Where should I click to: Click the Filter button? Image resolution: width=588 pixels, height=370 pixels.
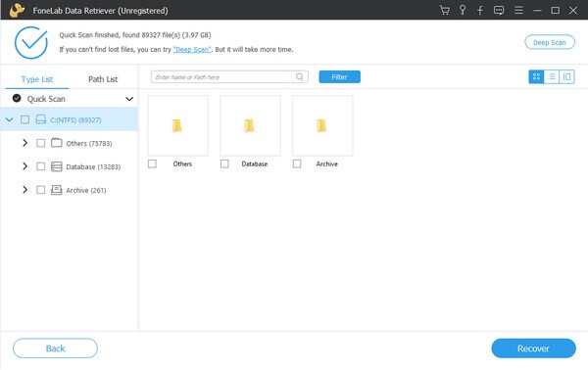[339, 76]
